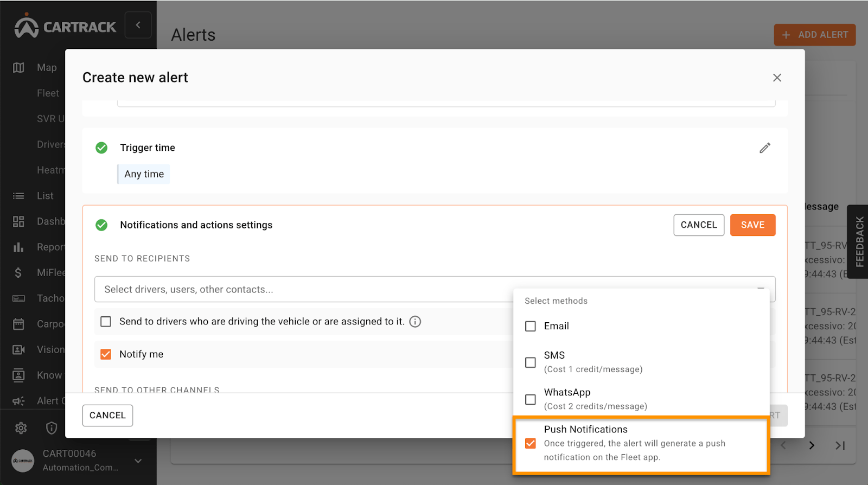Open the Map menu item

[47, 68]
